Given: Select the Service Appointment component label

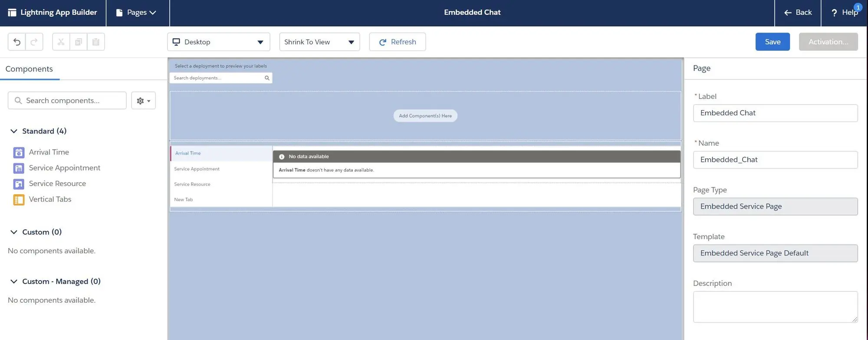Looking at the screenshot, I should pyautogui.click(x=65, y=168).
